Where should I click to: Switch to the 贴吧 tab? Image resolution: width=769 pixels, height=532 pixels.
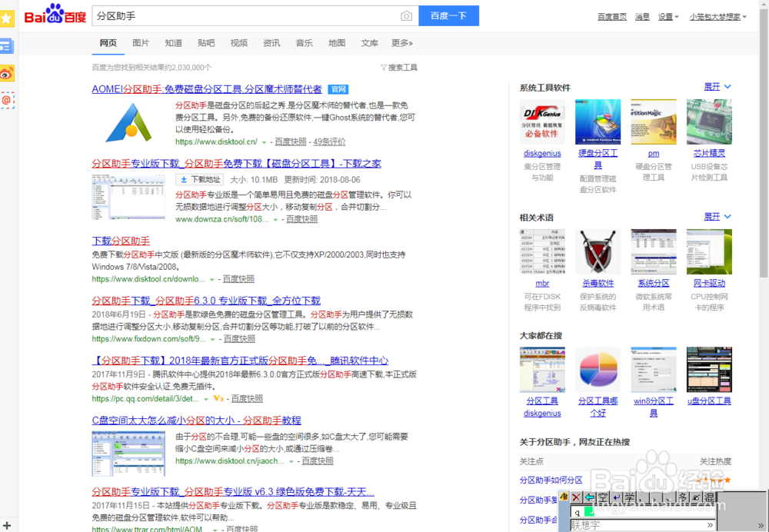point(206,43)
